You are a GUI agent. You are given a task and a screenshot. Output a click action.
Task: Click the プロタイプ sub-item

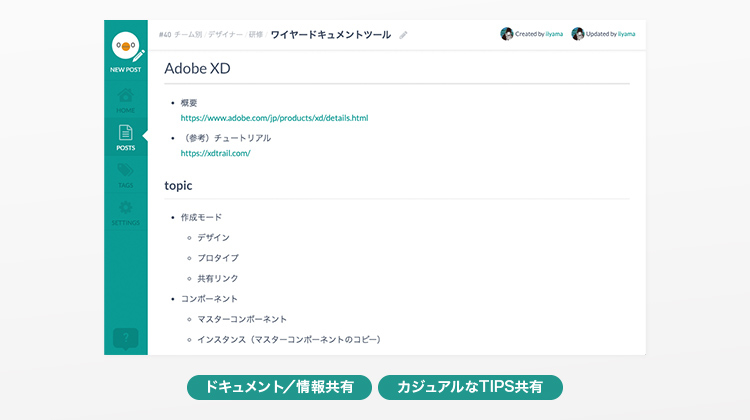coord(218,258)
